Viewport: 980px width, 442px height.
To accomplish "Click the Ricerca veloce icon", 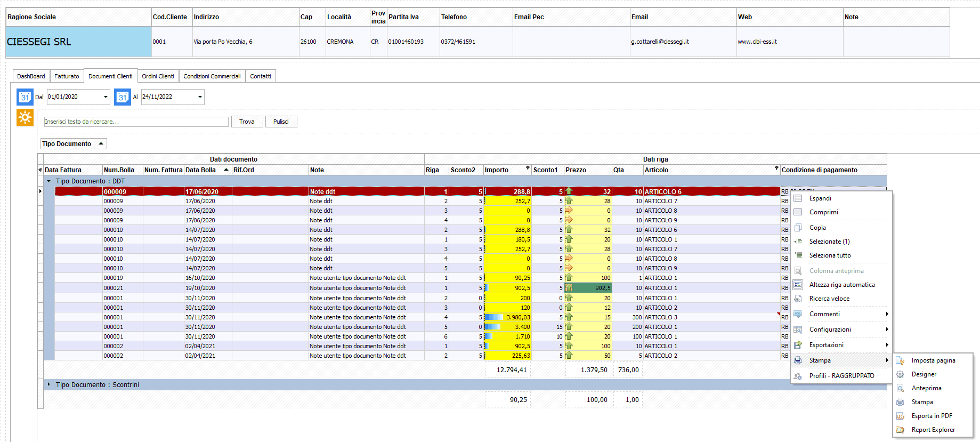I will pos(798,299).
